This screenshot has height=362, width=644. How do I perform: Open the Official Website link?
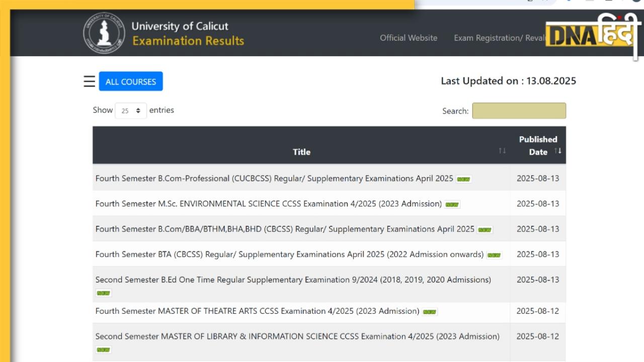[x=409, y=38]
